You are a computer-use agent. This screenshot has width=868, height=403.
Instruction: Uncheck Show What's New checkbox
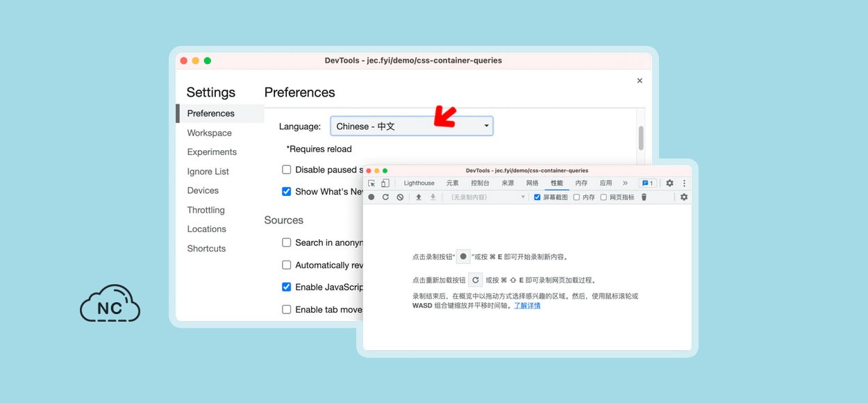pos(286,192)
